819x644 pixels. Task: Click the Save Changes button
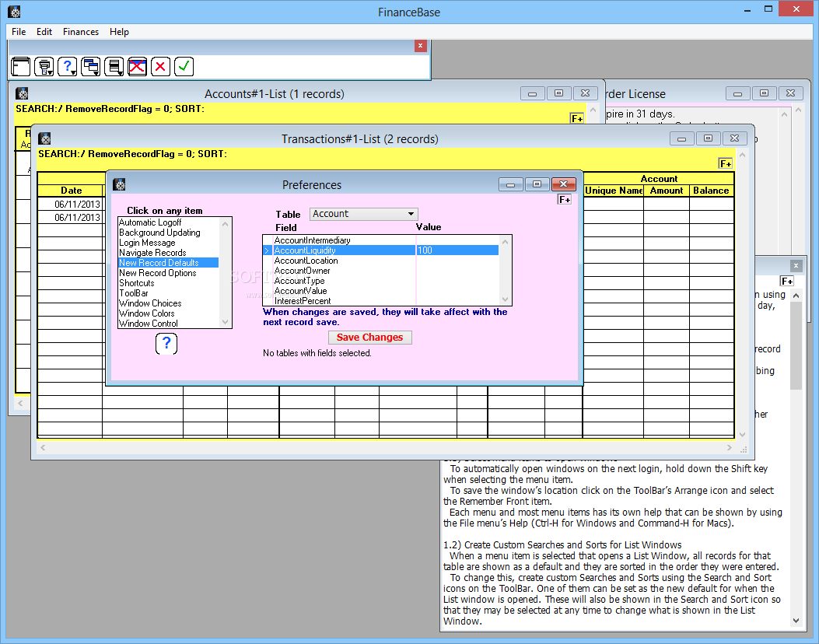click(x=369, y=338)
